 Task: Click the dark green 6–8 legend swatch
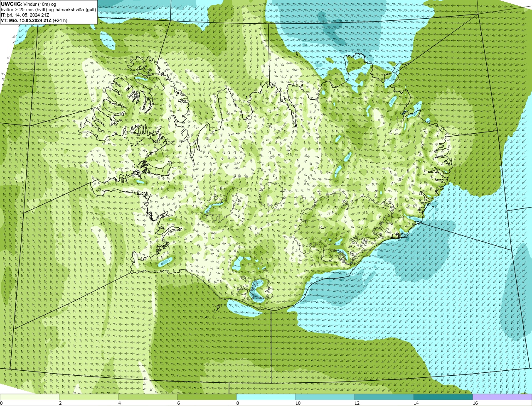pos(207,397)
